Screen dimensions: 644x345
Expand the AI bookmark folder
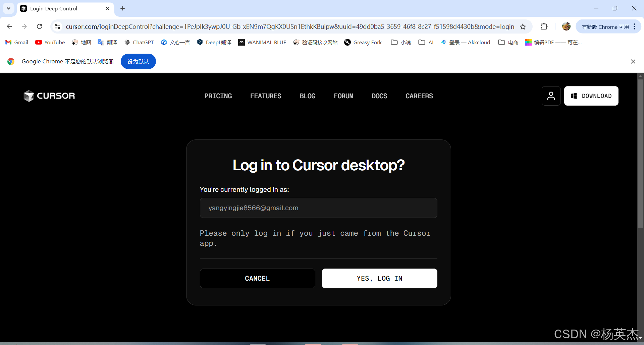(426, 42)
